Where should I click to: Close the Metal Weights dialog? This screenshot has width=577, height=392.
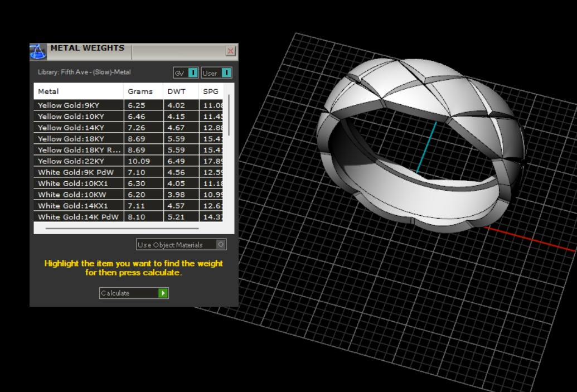point(230,51)
